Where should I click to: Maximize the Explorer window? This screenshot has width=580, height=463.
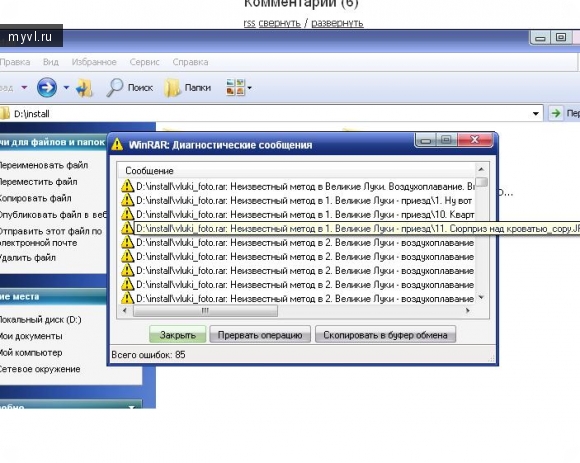561,37
